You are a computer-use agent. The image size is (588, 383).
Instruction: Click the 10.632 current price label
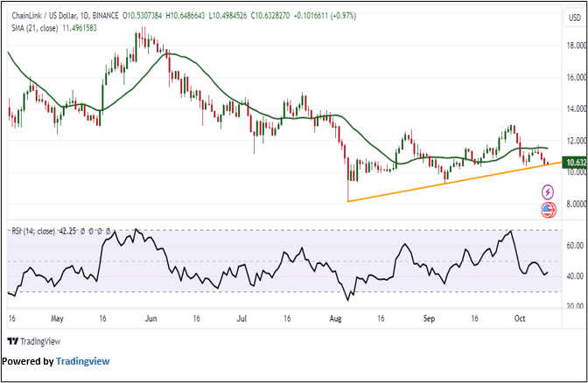[x=575, y=163]
